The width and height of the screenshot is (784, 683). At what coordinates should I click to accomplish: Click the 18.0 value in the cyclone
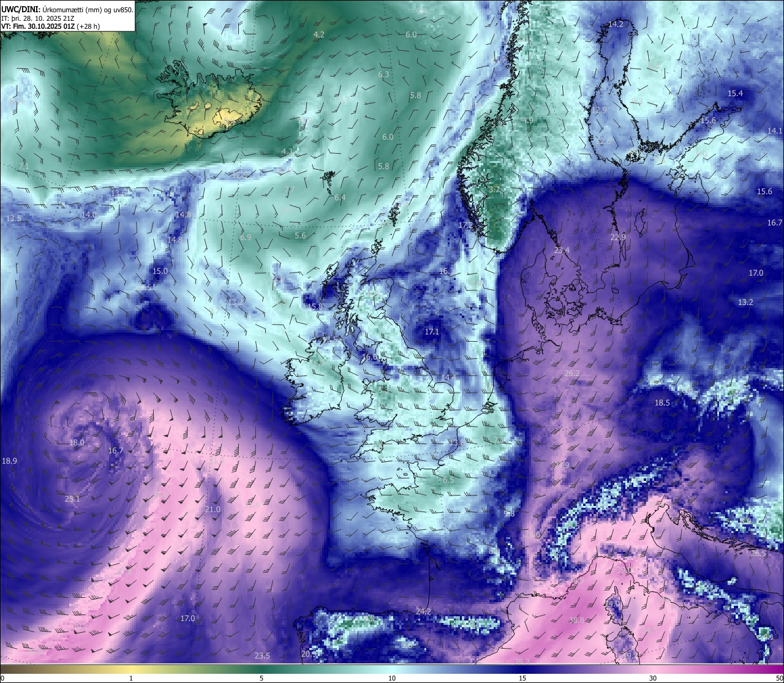[x=77, y=442]
